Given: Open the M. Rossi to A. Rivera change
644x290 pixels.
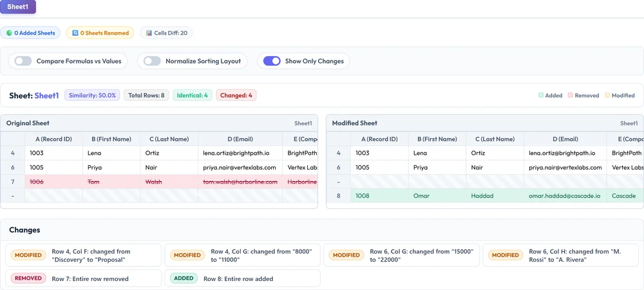Looking at the screenshot, I should pos(560,255).
